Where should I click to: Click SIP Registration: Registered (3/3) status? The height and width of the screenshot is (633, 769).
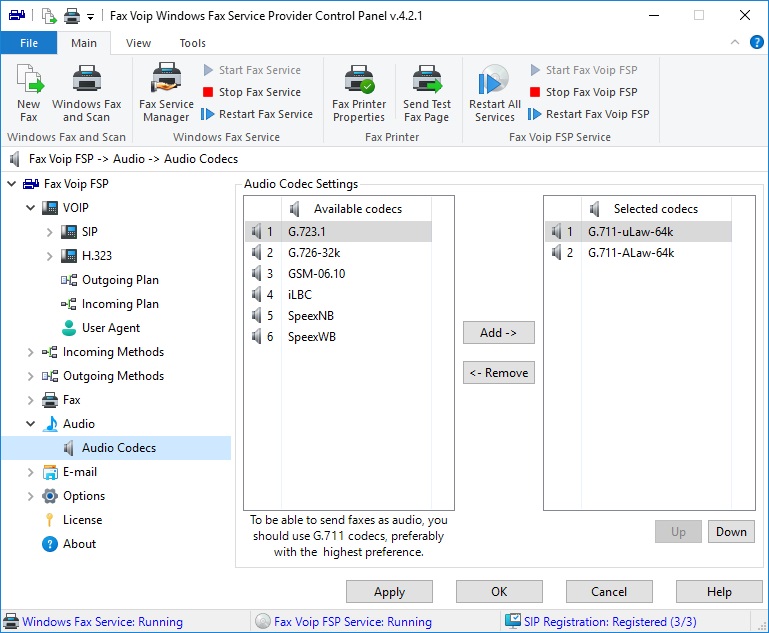pyautogui.click(x=610, y=622)
